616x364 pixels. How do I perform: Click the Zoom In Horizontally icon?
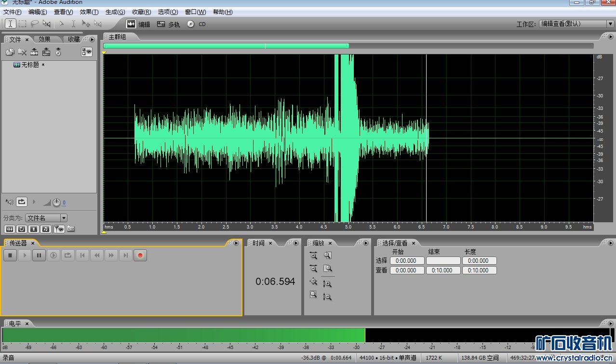[x=313, y=256]
